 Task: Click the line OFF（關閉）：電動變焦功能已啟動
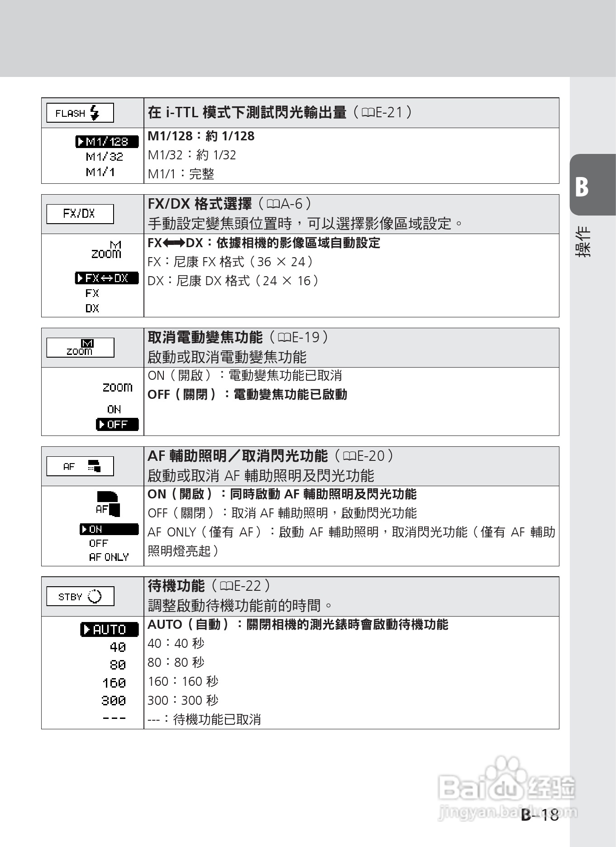248,394
